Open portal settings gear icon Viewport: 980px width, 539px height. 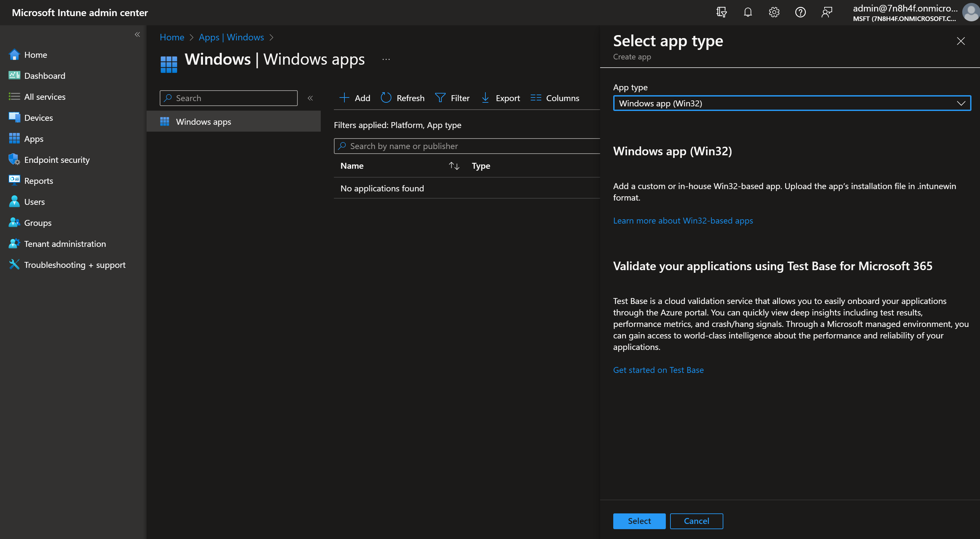click(774, 12)
